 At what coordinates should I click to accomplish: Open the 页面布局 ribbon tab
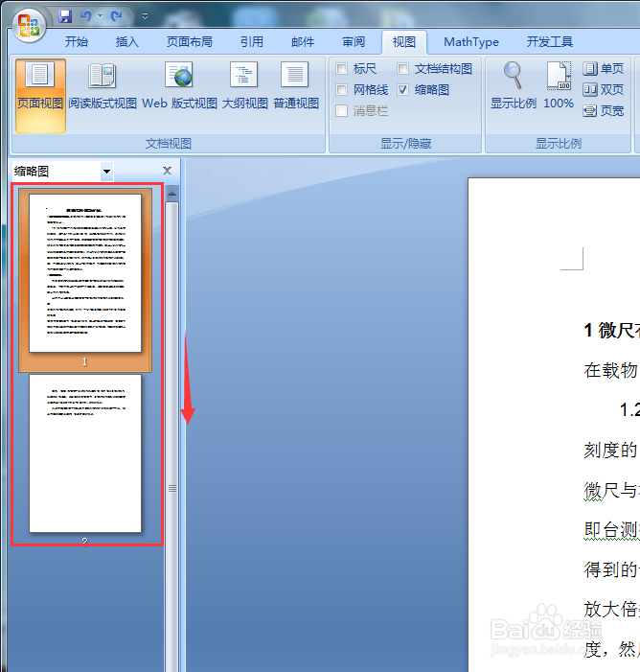coord(190,42)
